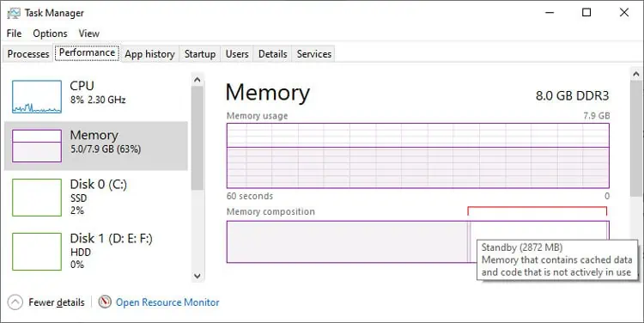Viewport: 644px width, 323px height.
Task: Select the Disk 0 (C:) graph thumbnail
Action: 37,198
